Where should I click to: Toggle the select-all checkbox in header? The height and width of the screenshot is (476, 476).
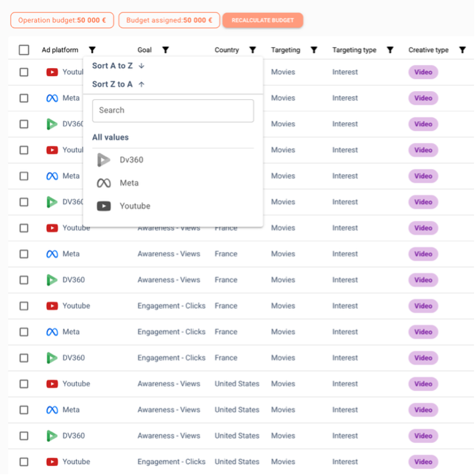coord(24,50)
